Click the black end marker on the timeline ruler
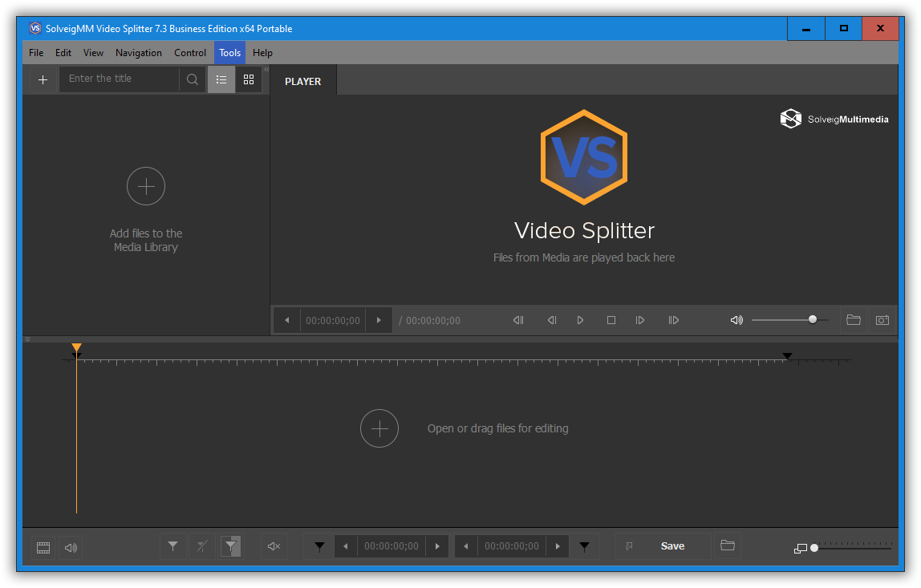 [x=787, y=356]
